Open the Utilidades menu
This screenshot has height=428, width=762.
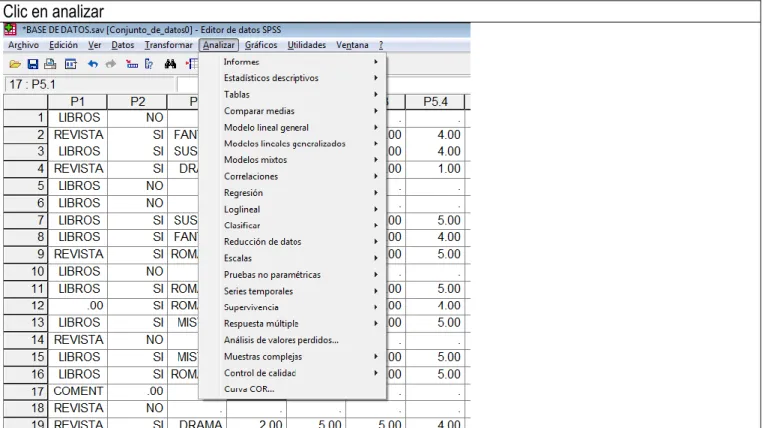click(307, 45)
